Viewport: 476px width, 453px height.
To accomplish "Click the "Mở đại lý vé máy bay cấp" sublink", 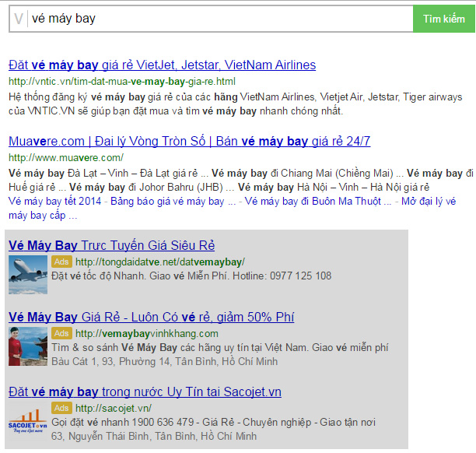I will 436,202.
